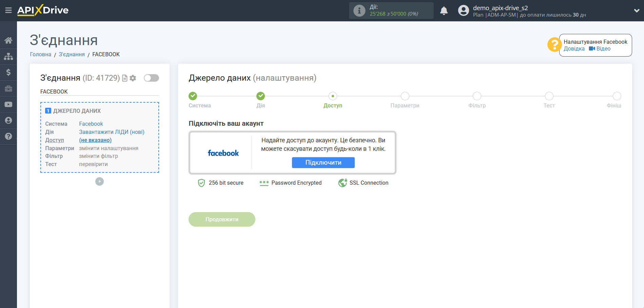This screenshot has width=644, height=308.
Task: Open the hamburger navigation menu
Action: pos(8,10)
